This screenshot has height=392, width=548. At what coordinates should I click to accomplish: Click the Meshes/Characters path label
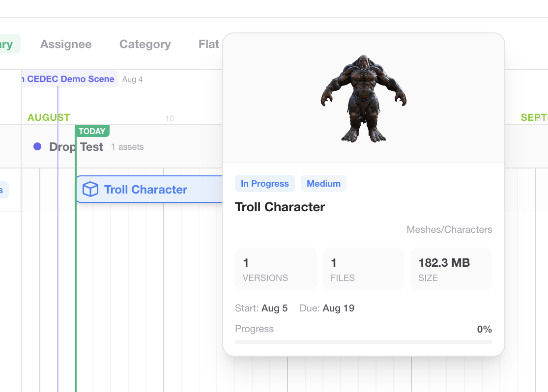tap(449, 229)
